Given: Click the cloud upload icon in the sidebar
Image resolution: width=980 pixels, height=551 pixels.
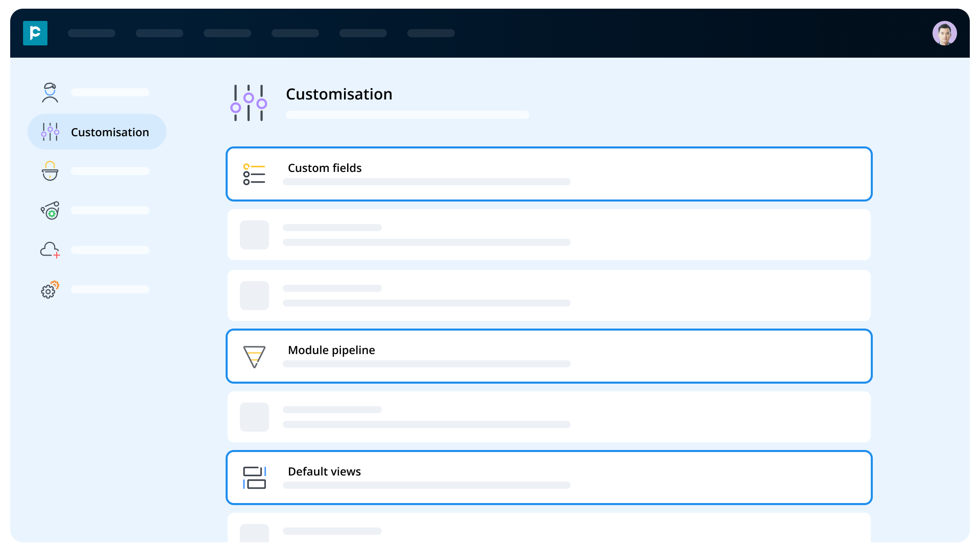Looking at the screenshot, I should [50, 249].
